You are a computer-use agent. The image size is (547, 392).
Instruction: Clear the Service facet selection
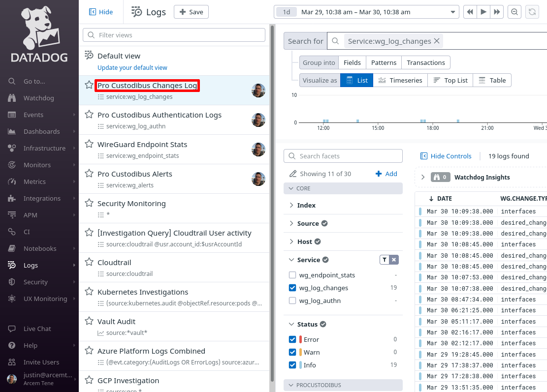(x=394, y=260)
